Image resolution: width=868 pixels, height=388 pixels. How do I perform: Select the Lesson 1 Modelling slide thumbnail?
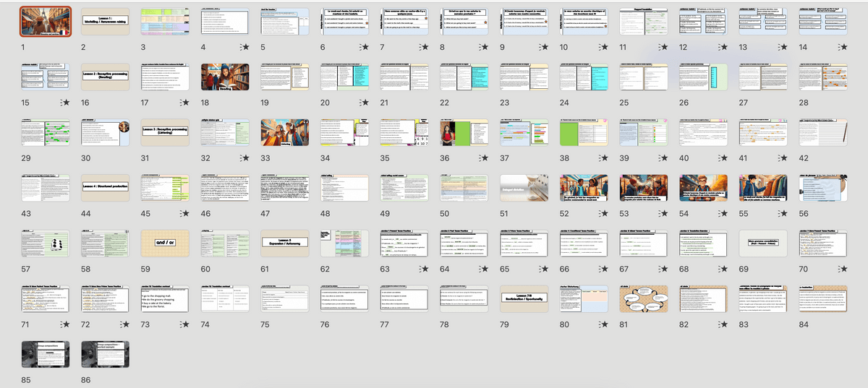pyautogui.click(x=106, y=22)
